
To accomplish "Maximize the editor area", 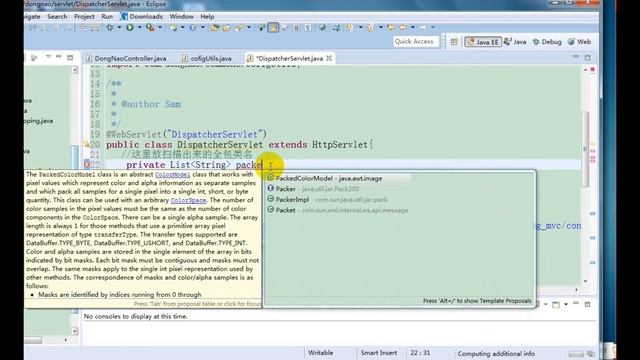I will pos(587,58).
